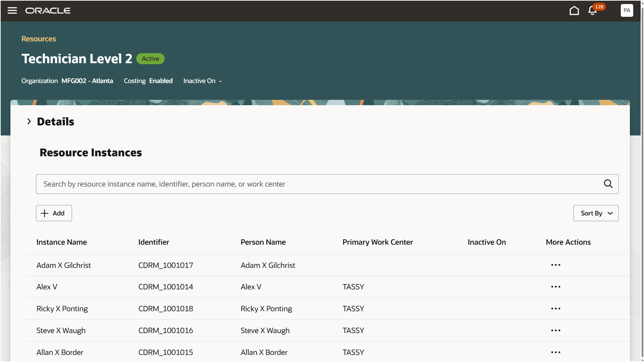Select the Ricky X Ponting instance name
Viewport: 644px width, 362px height.
click(x=62, y=309)
